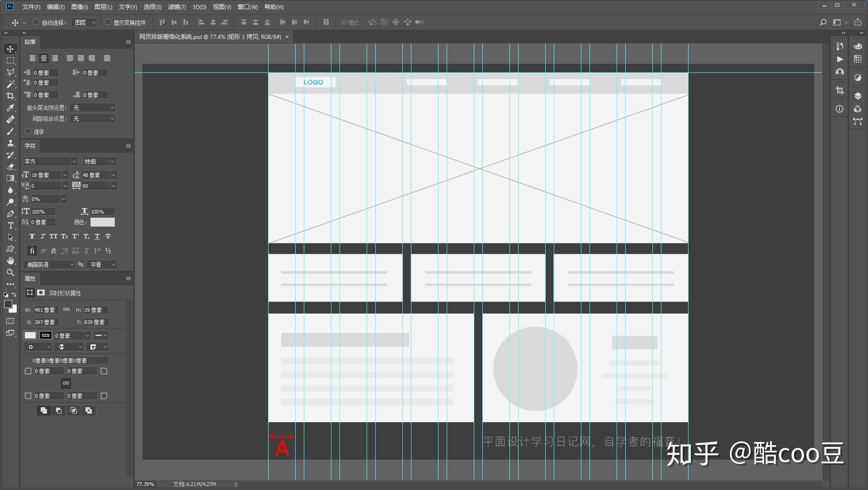Viewport: 868px width, 490px height.
Task: Open the 滤镜(T) menu
Action: tap(177, 7)
